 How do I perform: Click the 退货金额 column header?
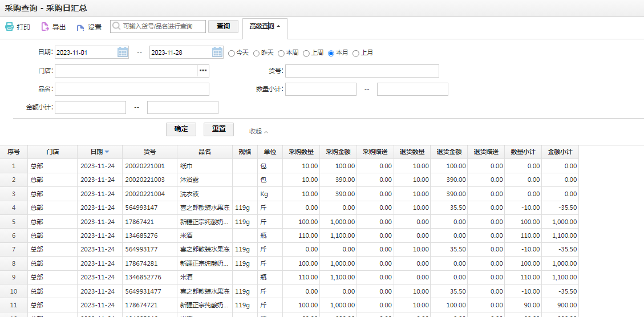pos(449,152)
